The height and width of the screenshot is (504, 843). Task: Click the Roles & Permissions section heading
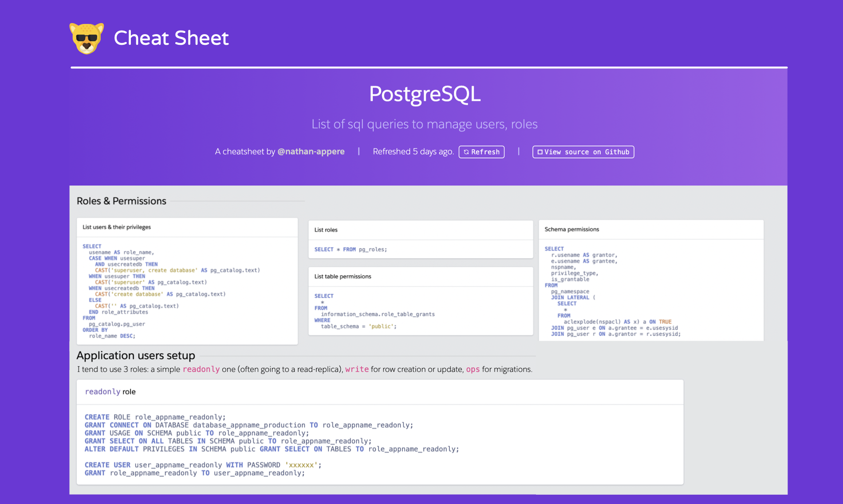tap(122, 201)
